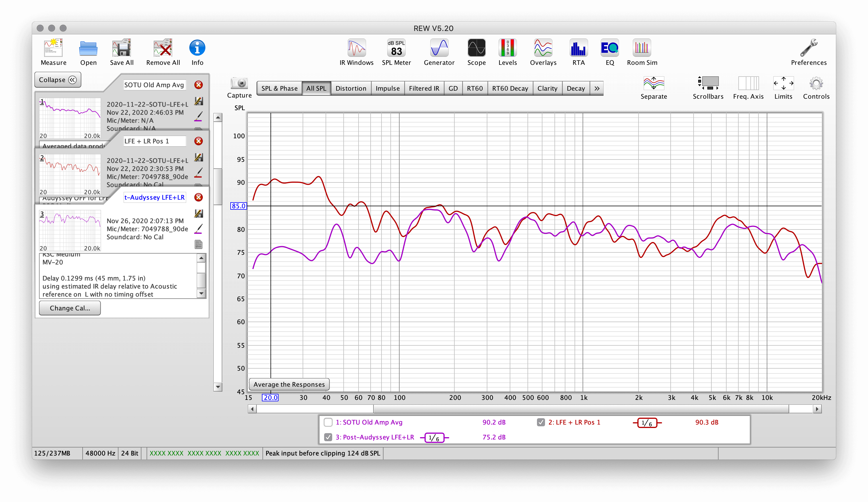Edit the SOTU Old Amp Avg name field
868x502 pixels.
[x=155, y=85]
